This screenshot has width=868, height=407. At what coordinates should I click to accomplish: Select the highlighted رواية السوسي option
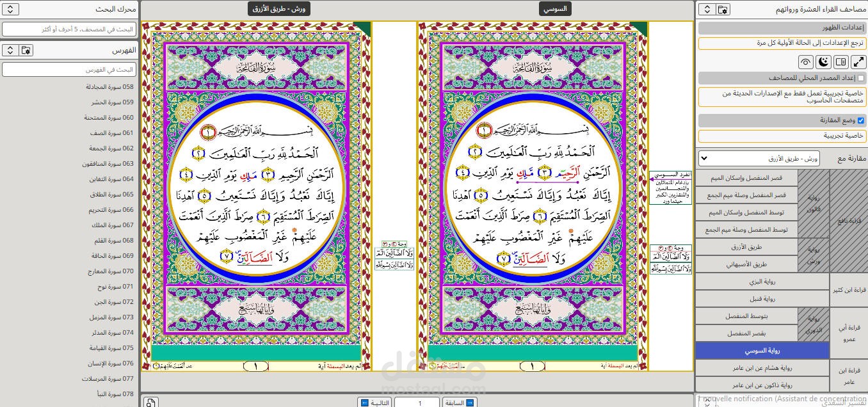coord(762,351)
